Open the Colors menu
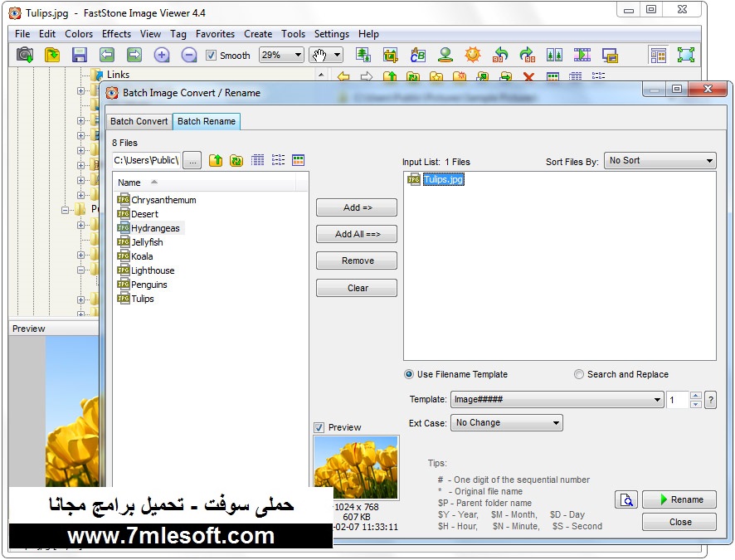735x560 pixels. pyautogui.click(x=78, y=34)
